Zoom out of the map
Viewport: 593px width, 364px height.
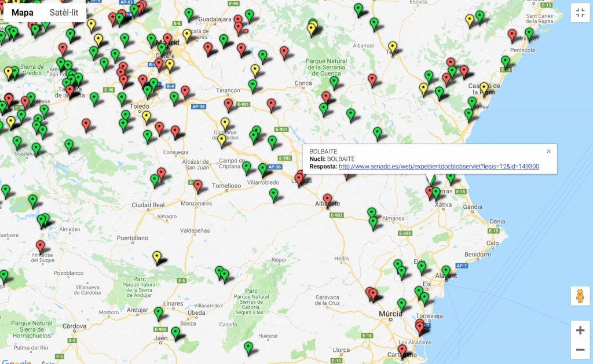[x=580, y=350]
